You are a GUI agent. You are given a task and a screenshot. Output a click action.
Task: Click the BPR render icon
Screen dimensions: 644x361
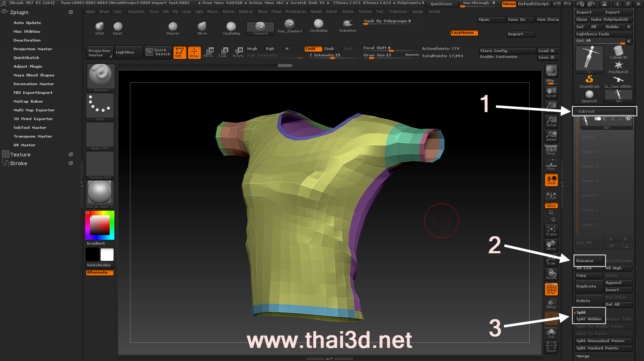click(x=551, y=71)
